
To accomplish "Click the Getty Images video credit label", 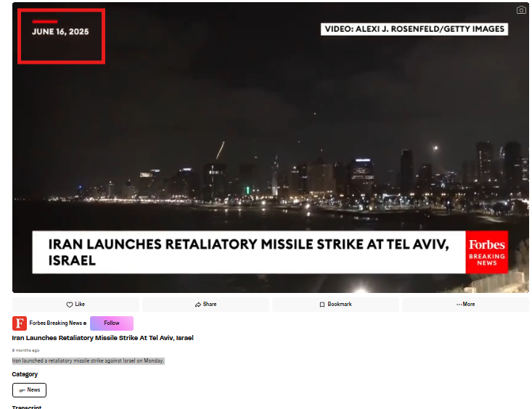I will (414, 30).
